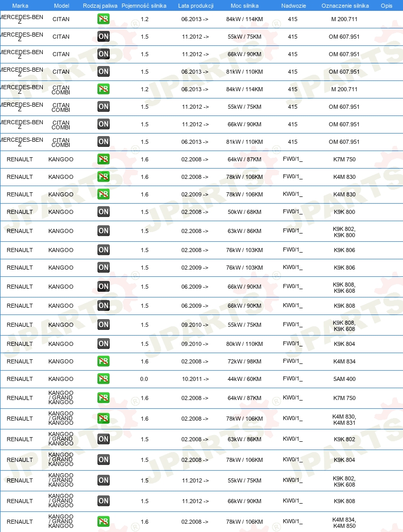Click the Marka column header
This screenshot has width=403, height=532.
[20, 6]
